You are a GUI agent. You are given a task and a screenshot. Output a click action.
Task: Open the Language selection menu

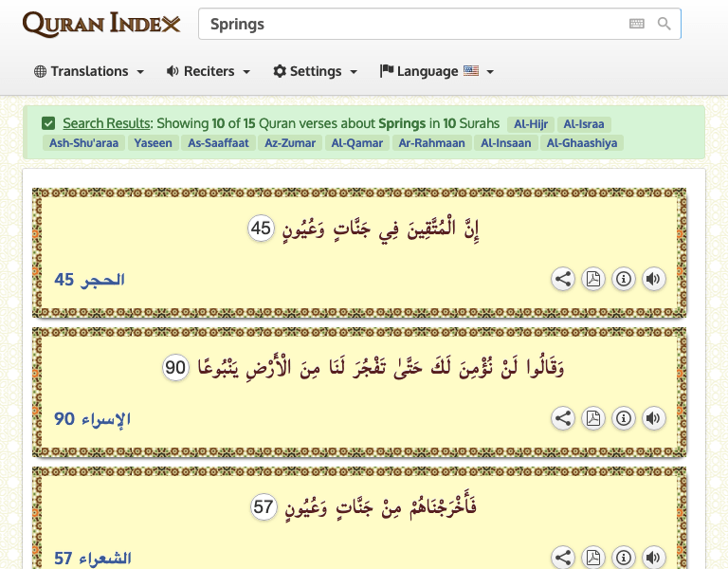pos(437,71)
